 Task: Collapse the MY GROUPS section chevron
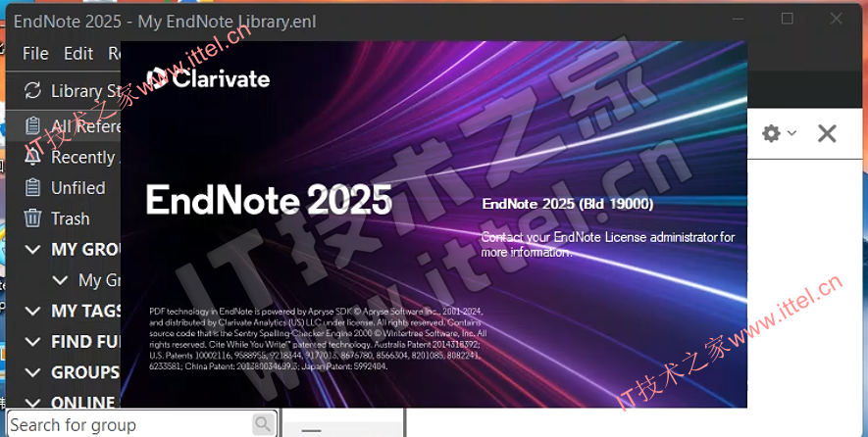(x=32, y=250)
